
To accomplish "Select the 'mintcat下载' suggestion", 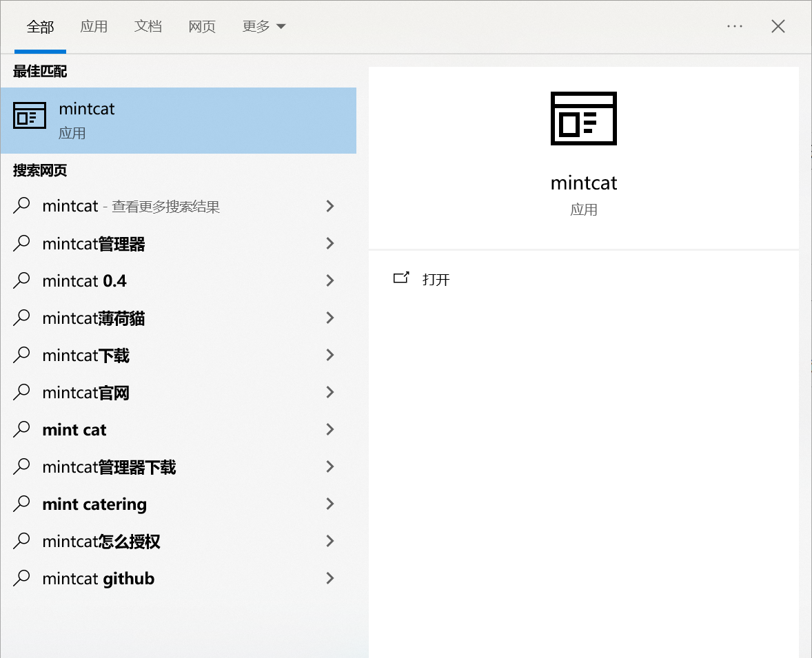I will pos(179,355).
